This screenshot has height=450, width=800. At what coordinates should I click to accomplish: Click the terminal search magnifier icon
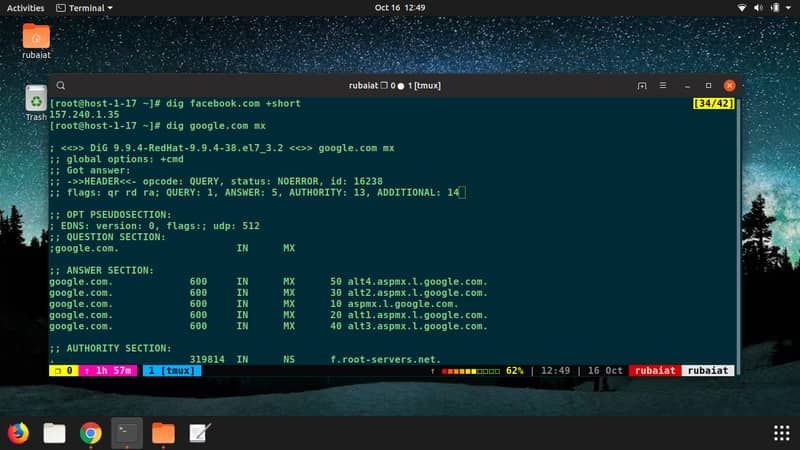pos(61,86)
